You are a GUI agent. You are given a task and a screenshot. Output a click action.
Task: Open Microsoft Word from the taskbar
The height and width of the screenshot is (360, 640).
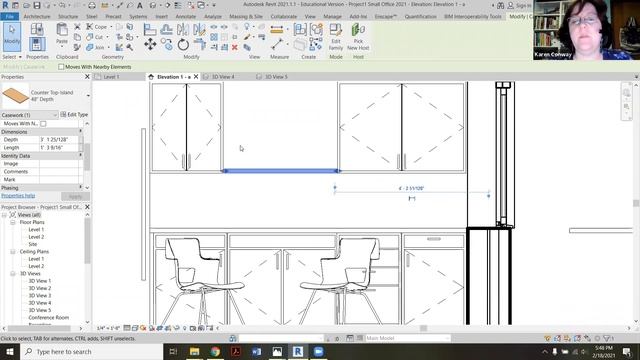tap(256, 351)
